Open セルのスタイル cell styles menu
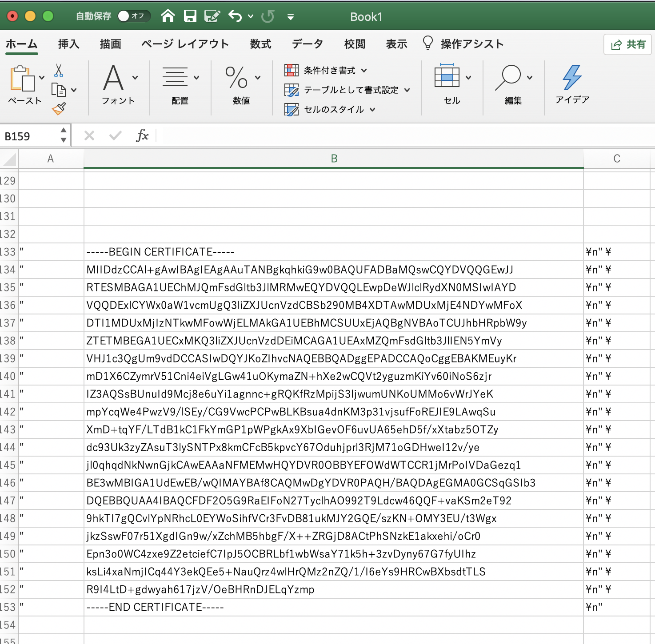Screen dimensions: 655x644 (x=330, y=109)
